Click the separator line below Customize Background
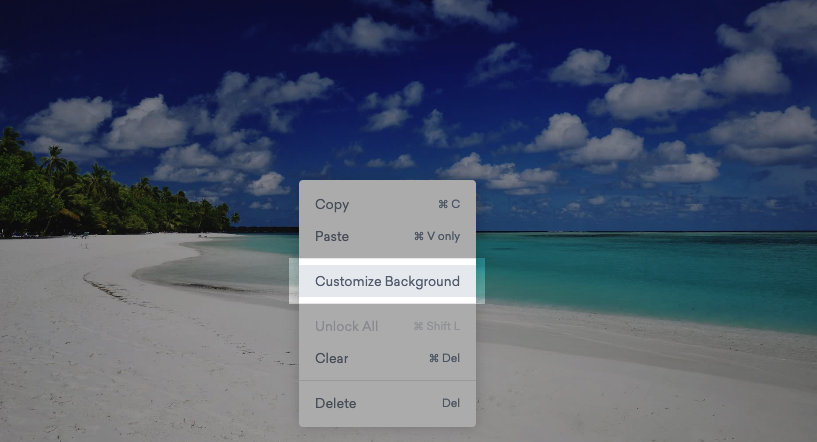Viewport: 817px width, 442px height. pyautogui.click(x=387, y=306)
